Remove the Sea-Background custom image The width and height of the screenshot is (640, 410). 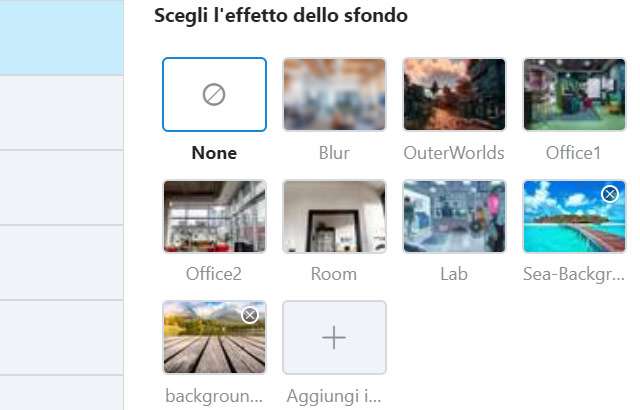point(610,193)
